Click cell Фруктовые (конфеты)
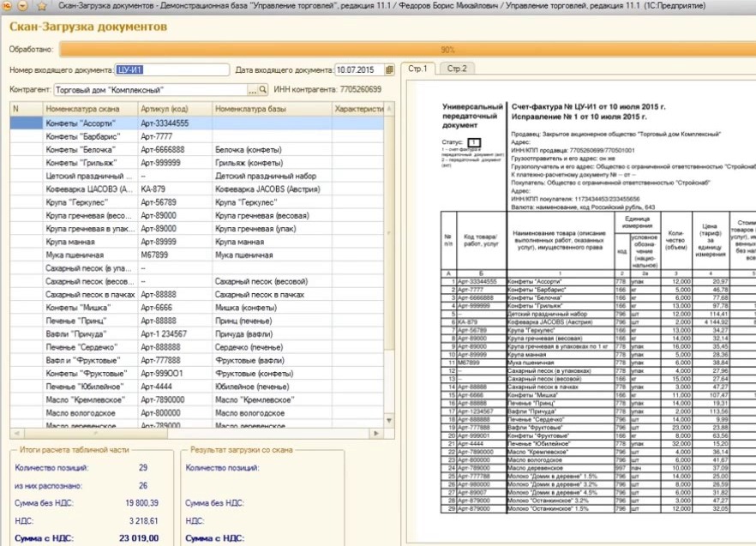The width and height of the screenshot is (756, 546). coord(272,374)
